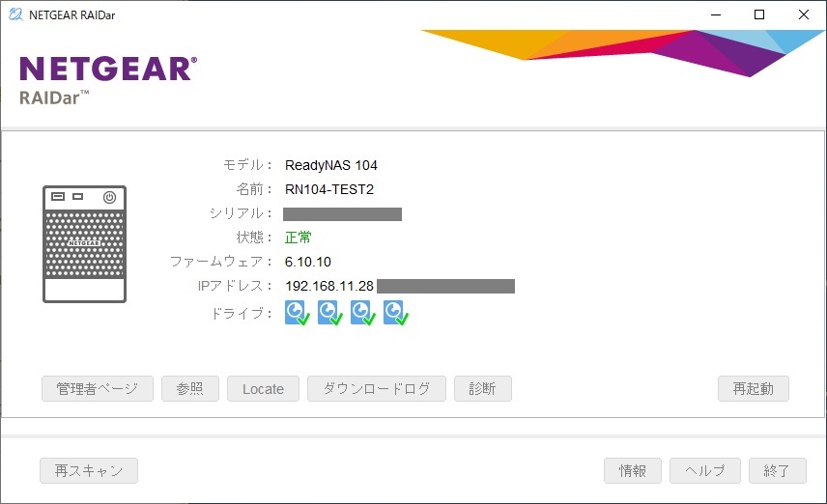The image size is (827, 504).
Task: Open the 管理者ページ admin page
Action: [98, 388]
